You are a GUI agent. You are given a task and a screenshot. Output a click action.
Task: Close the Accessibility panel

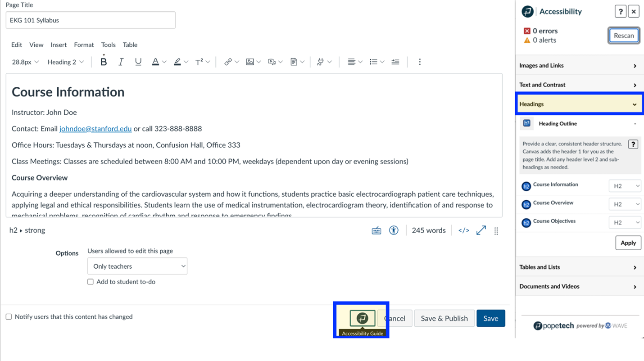(634, 12)
